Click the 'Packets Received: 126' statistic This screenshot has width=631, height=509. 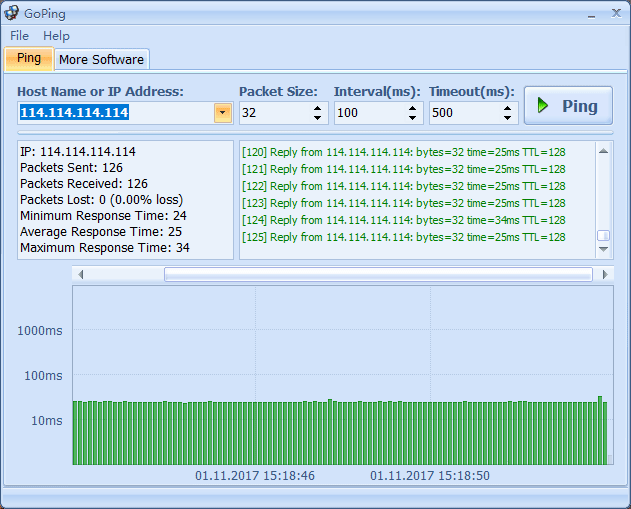[84, 183]
